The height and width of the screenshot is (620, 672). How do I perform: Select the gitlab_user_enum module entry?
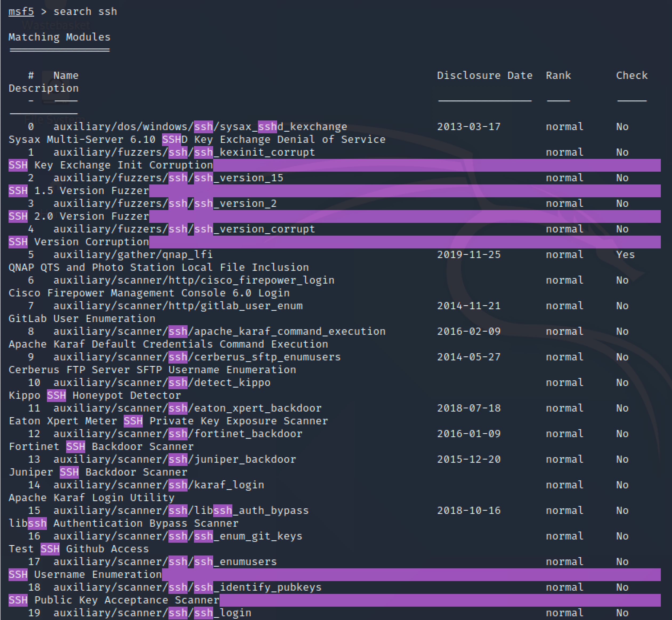coord(178,306)
